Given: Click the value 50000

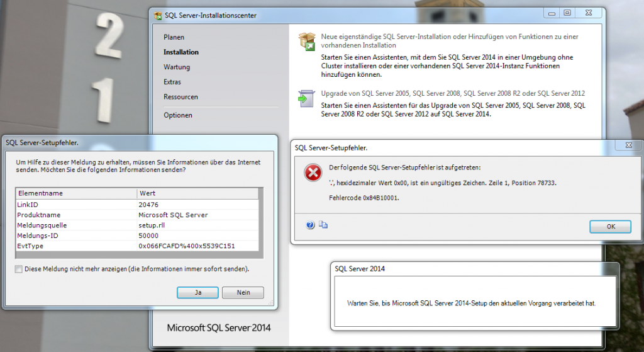Looking at the screenshot, I should coord(148,236).
